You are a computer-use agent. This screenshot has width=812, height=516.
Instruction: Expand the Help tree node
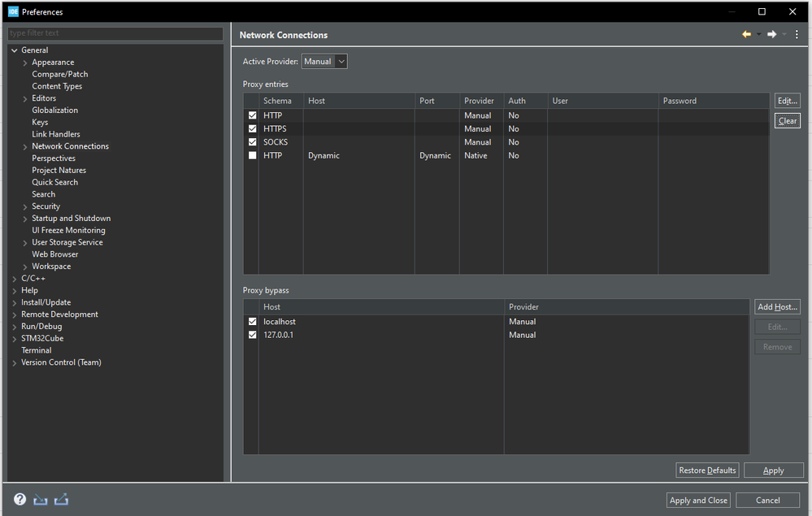15,291
